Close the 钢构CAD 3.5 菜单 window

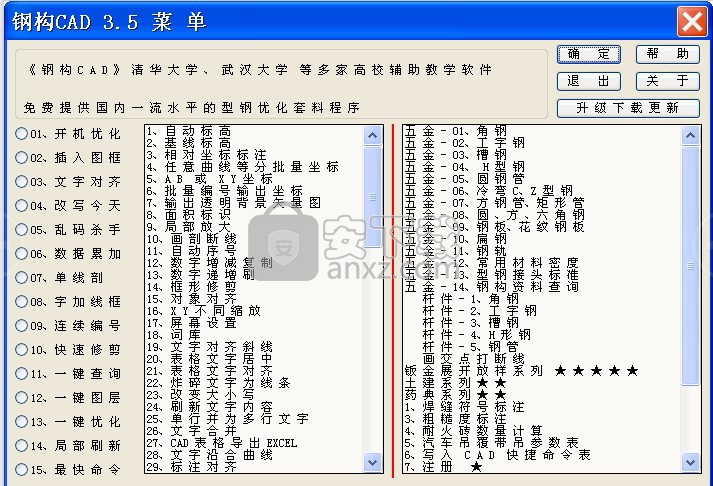coord(692,21)
